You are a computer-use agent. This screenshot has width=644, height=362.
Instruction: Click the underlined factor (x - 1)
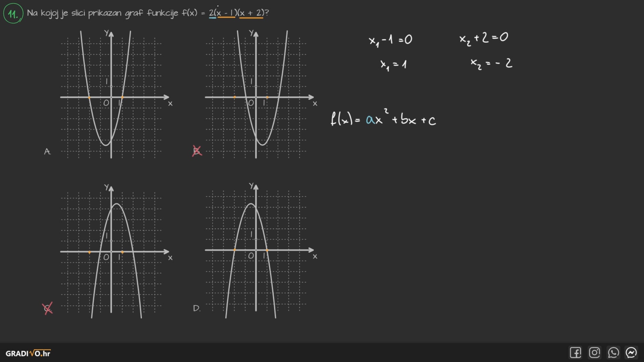click(x=226, y=13)
